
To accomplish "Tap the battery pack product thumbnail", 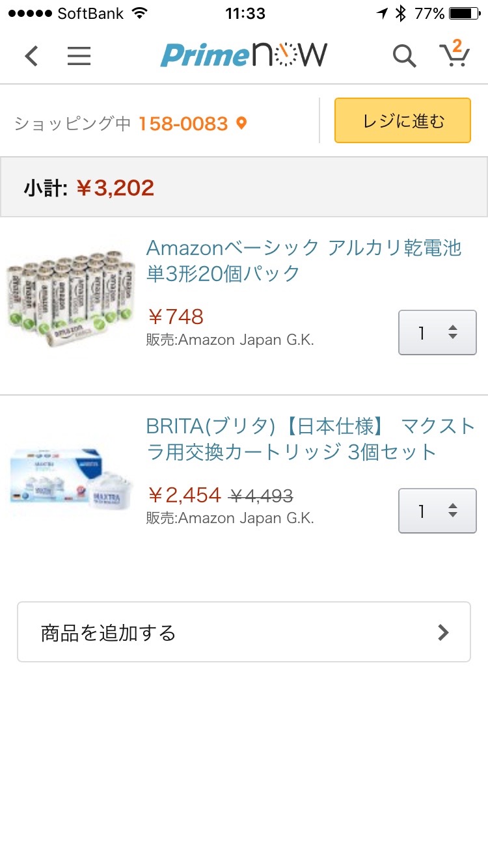I will pyautogui.click(x=70, y=296).
